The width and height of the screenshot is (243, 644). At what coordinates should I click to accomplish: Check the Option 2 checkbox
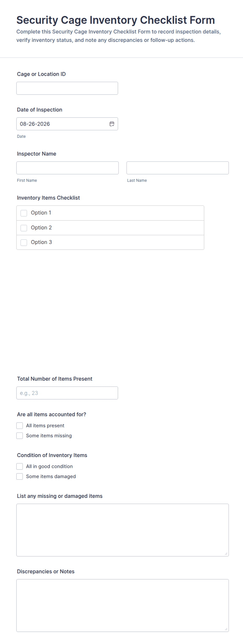(x=24, y=228)
